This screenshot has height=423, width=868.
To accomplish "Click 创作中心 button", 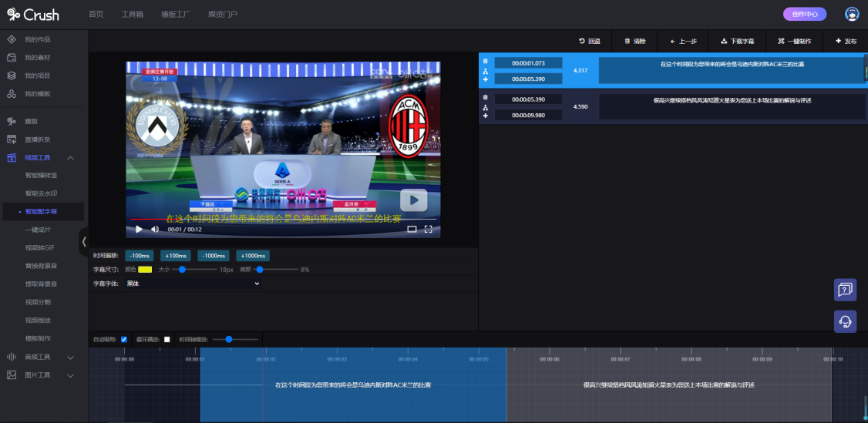I will point(805,15).
